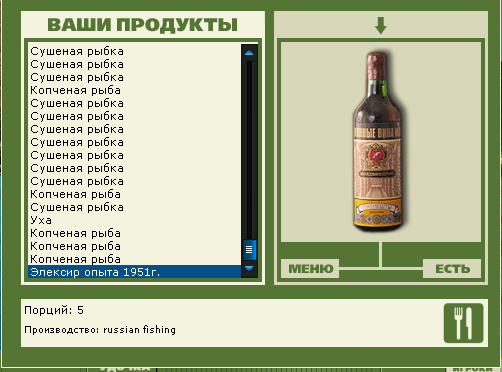Click the down arrow above the bottle picture

[381, 26]
